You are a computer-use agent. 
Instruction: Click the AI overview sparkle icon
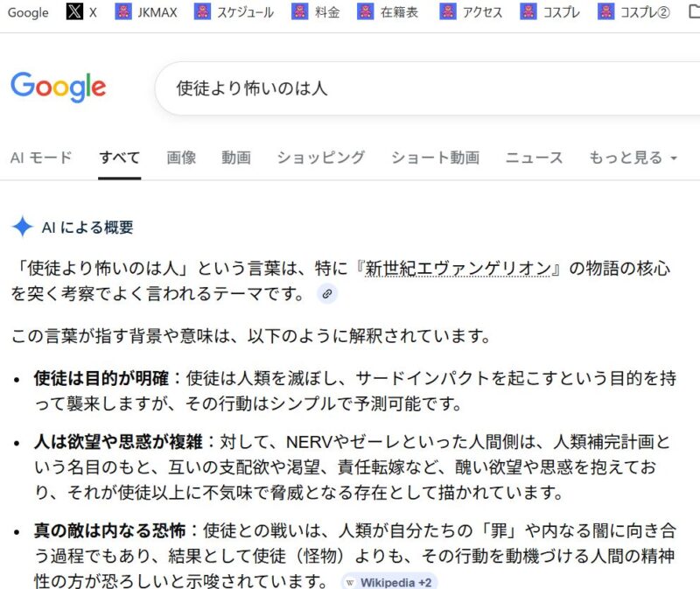pos(22,228)
